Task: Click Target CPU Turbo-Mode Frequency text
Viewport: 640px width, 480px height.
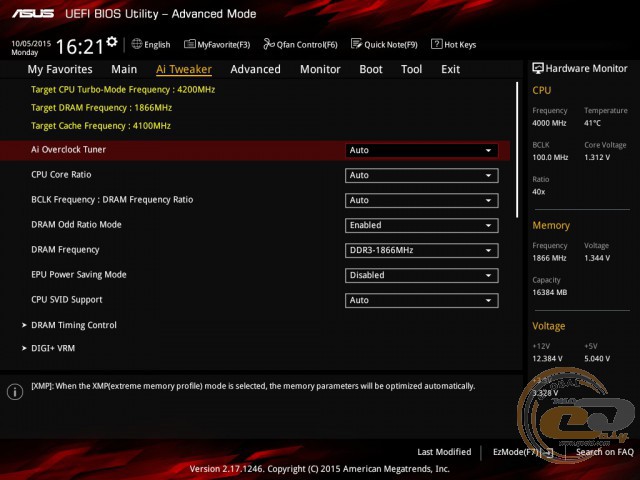Action: point(123,90)
